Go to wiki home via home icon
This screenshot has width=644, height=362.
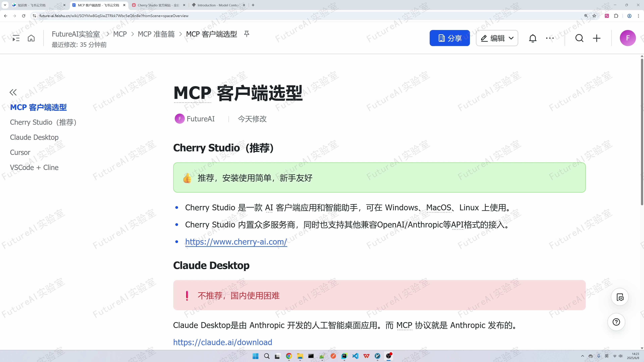coord(31,38)
